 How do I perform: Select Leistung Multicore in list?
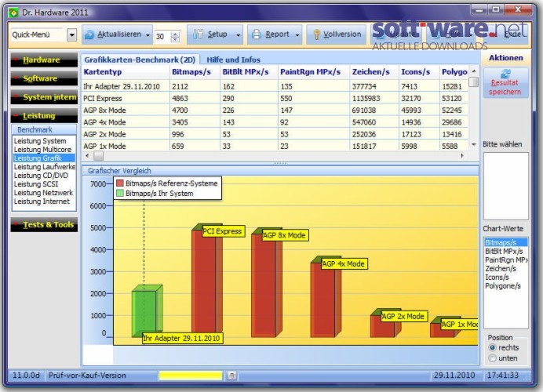44,150
